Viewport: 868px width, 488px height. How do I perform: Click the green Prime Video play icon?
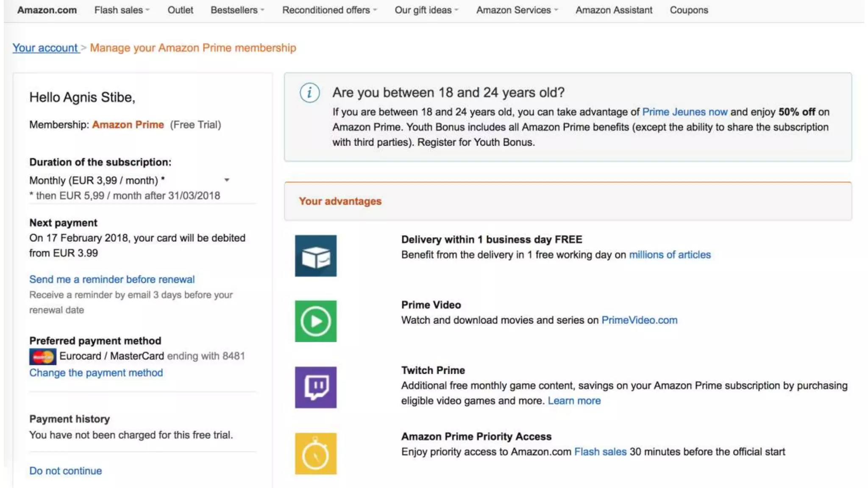[316, 321]
